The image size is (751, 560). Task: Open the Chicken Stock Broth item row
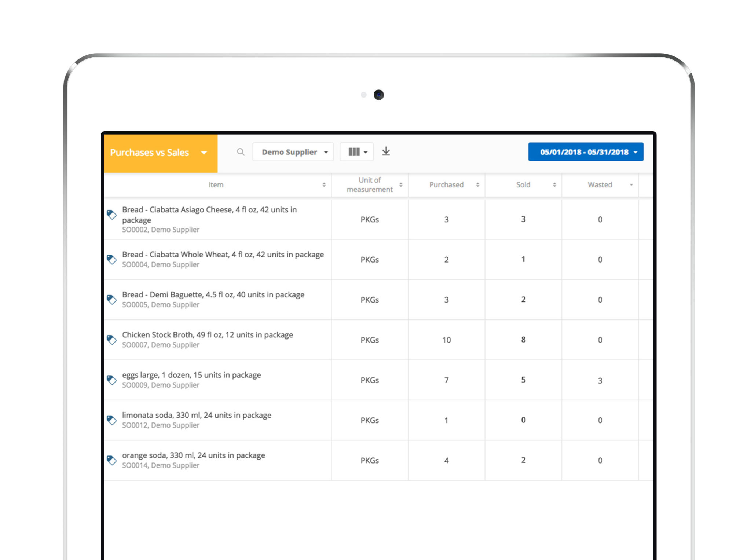(x=208, y=335)
